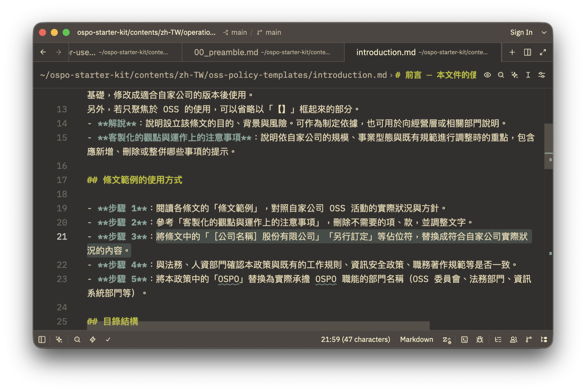
Task: Open inline assist sparkle icon in toolbar
Action: [x=514, y=75]
